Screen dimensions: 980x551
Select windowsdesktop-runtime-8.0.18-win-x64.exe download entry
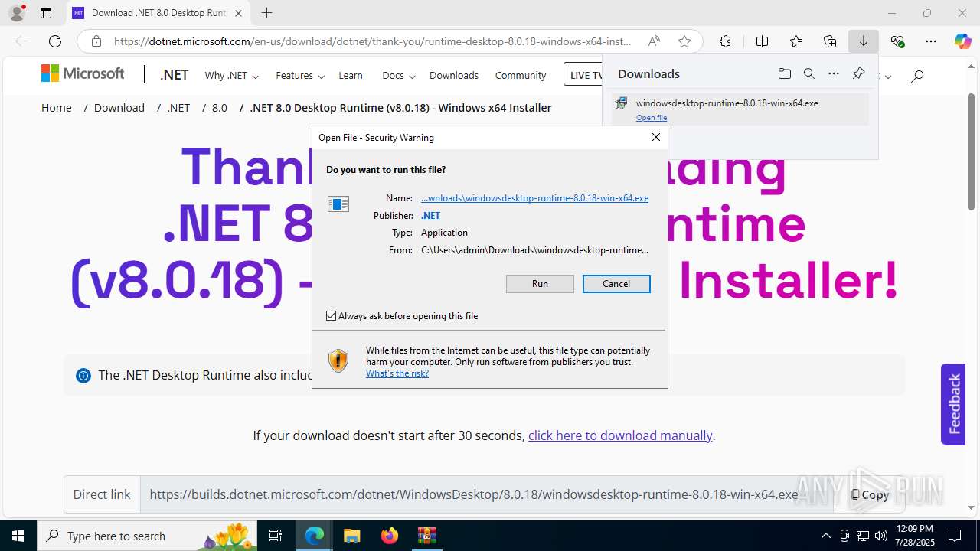pyautogui.click(x=740, y=109)
